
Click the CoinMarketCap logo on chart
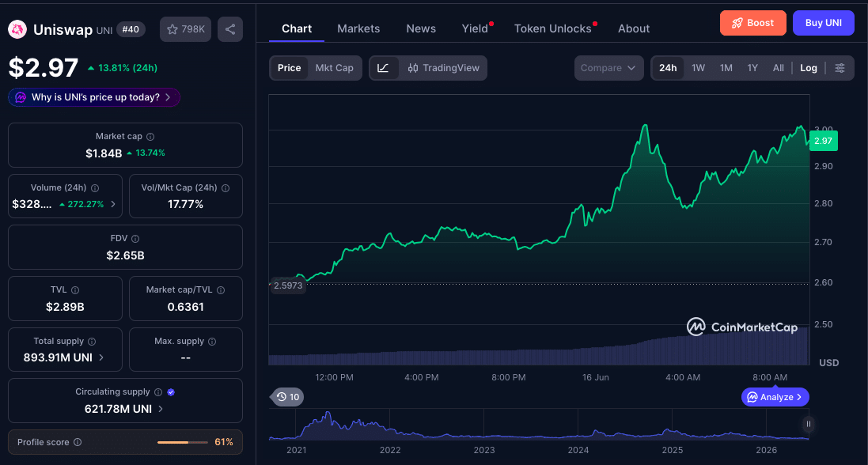point(742,327)
